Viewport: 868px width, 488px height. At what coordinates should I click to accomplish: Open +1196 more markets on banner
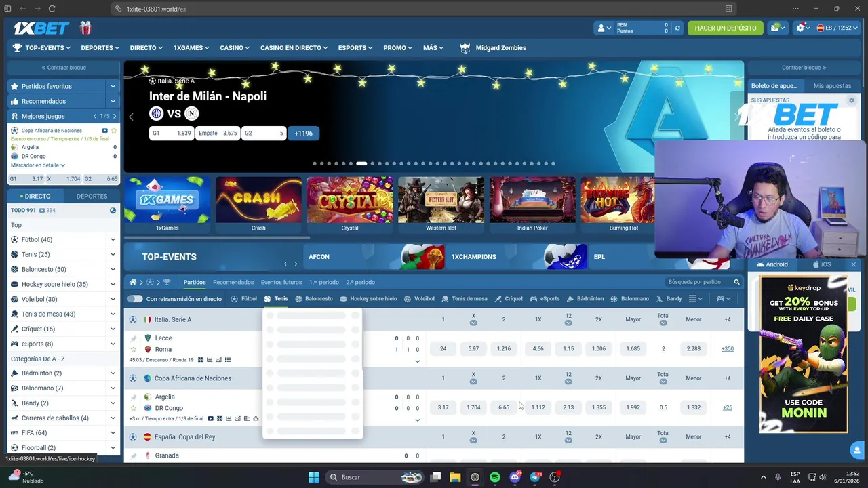(303, 134)
